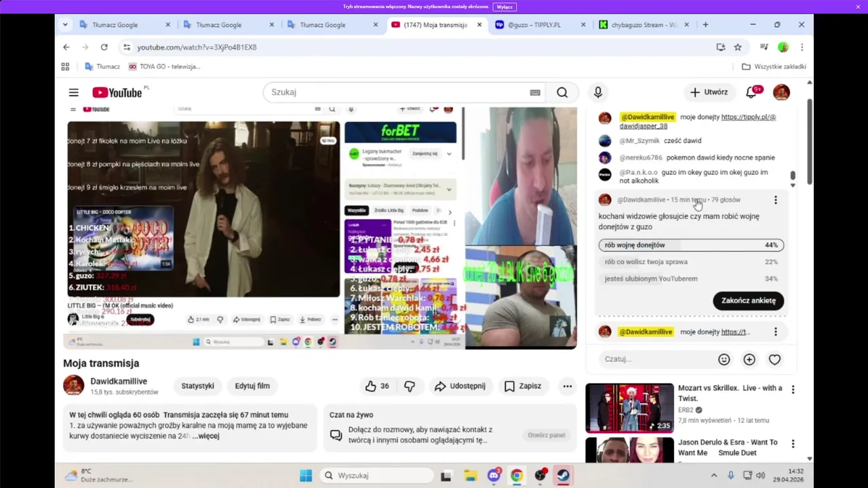Open the YouTube hamburger guide menu

click(73, 92)
